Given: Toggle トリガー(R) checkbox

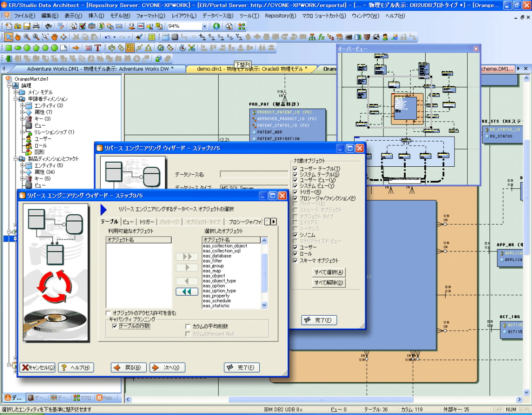Looking at the screenshot, I should (295, 192).
